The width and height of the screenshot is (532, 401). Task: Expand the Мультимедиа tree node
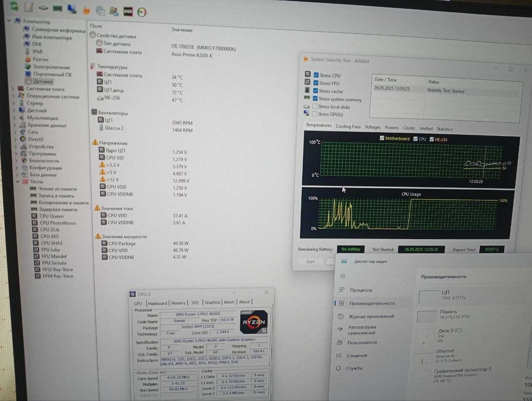click(15, 118)
